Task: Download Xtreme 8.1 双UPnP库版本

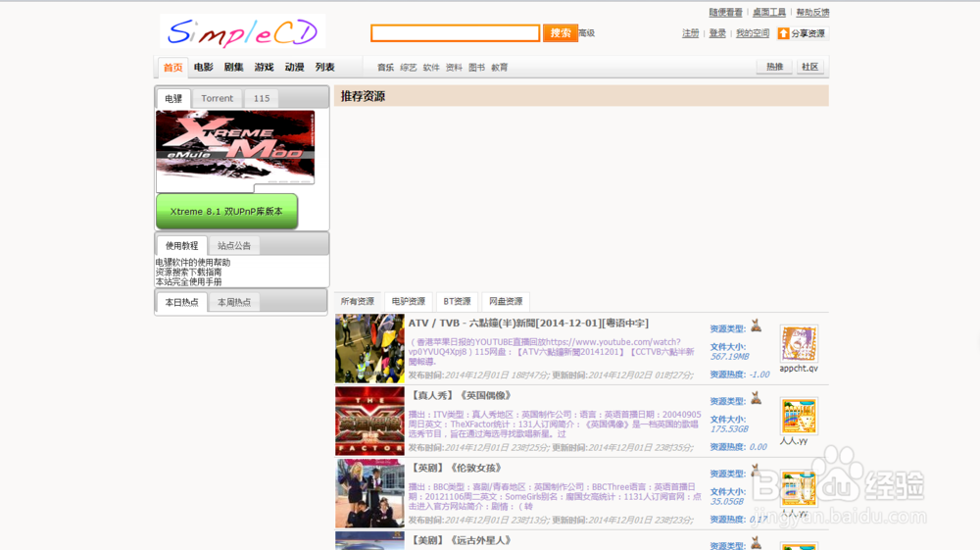Action: pyautogui.click(x=226, y=211)
